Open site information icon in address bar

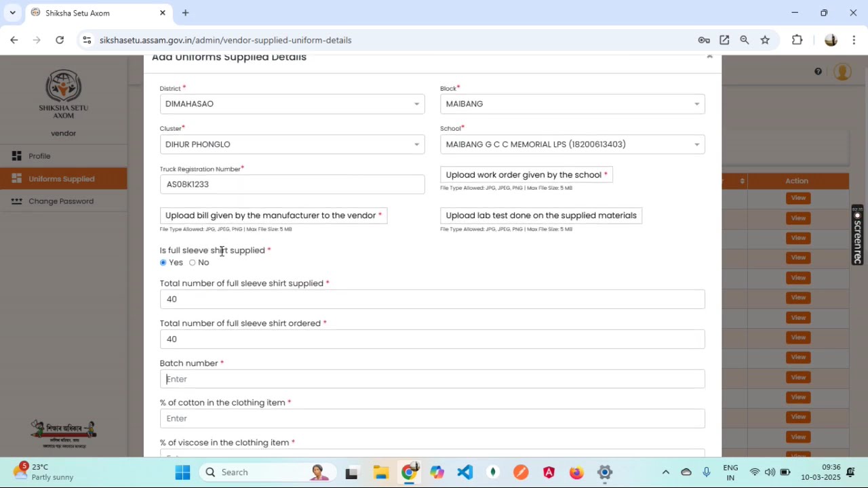pyautogui.click(x=86, y=40)
